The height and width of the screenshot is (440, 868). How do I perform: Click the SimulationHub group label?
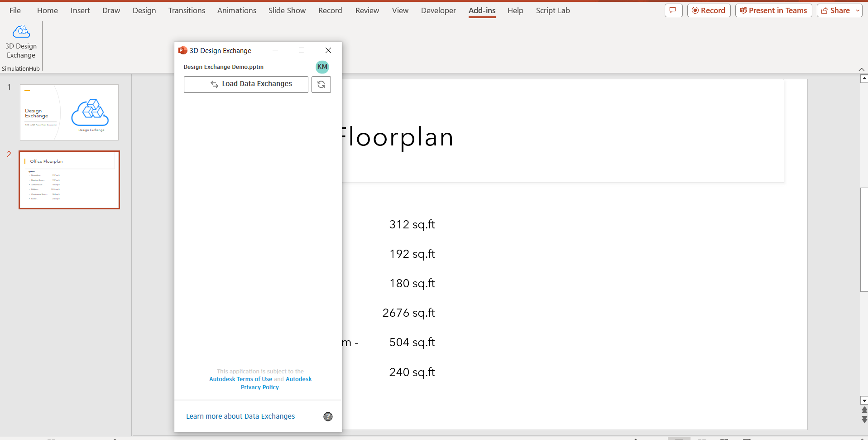point(21,69)
